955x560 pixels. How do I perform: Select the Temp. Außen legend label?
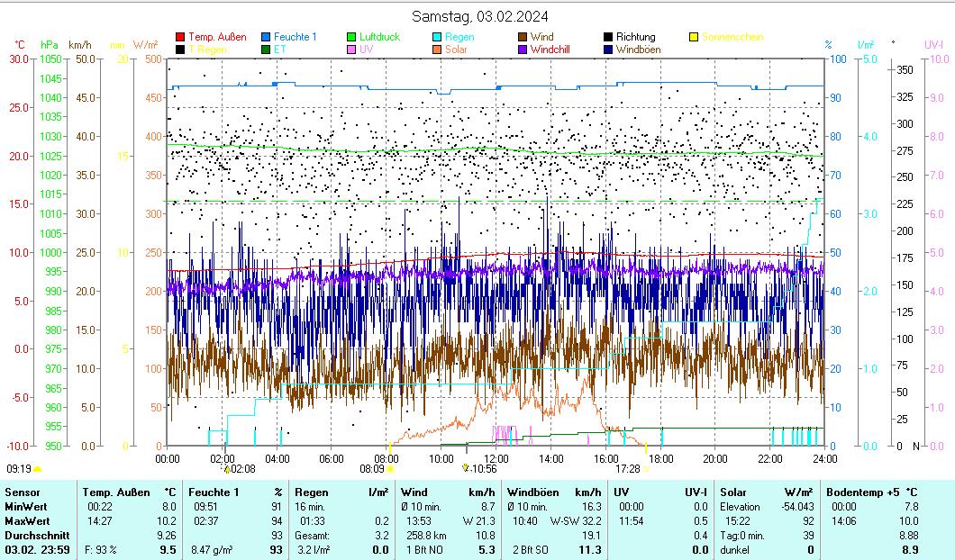217,37
